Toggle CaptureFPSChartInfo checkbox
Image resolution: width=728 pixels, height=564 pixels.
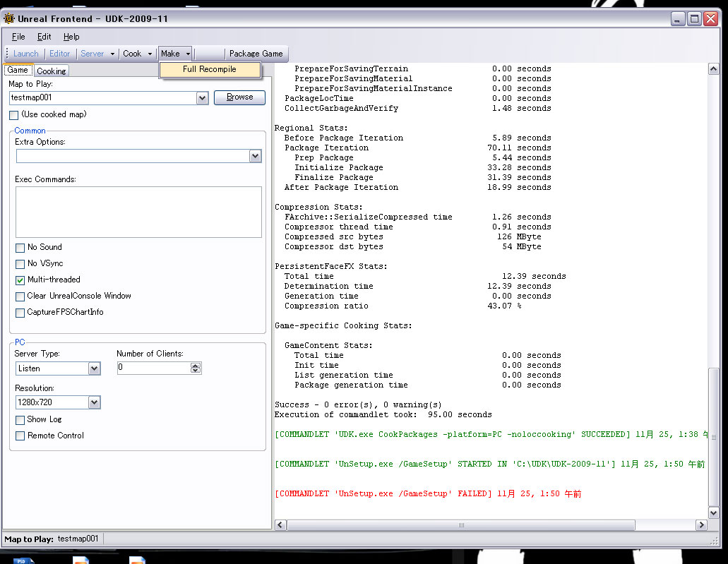[20, 313]
